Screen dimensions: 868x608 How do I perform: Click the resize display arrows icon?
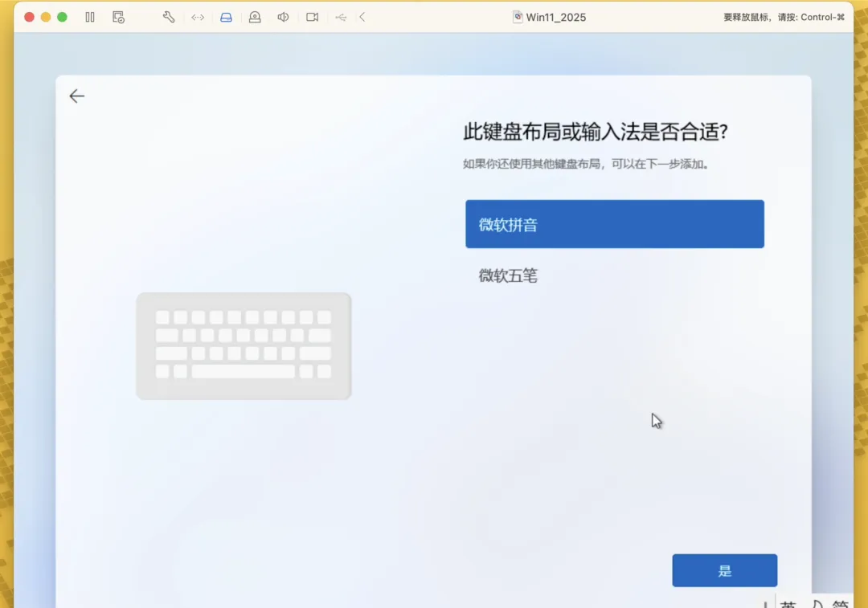198,17
